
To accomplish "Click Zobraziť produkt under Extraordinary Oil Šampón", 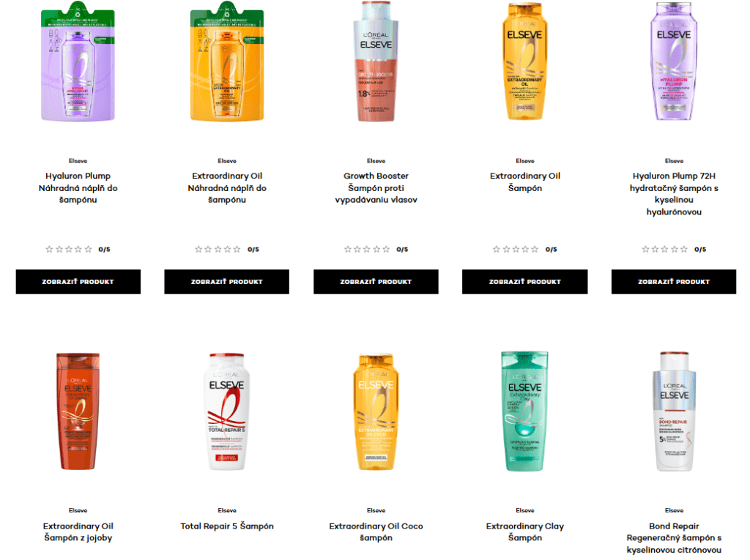I will (x=524, y=282).
